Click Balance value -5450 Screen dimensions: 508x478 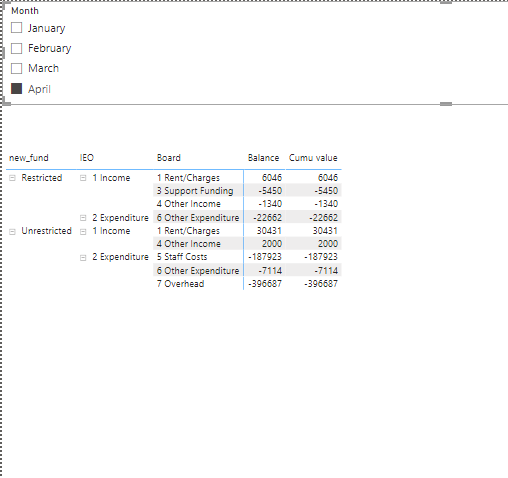coord(270,191)
